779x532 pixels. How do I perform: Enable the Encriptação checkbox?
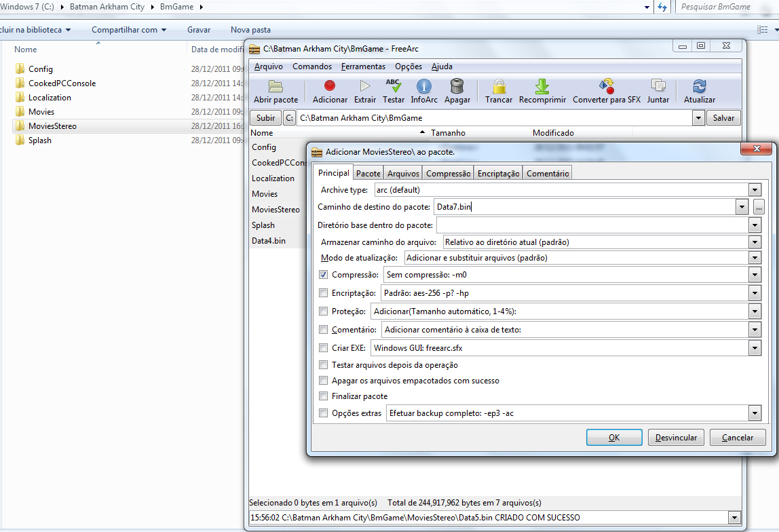pyautogui.click(x=324, y=293)
